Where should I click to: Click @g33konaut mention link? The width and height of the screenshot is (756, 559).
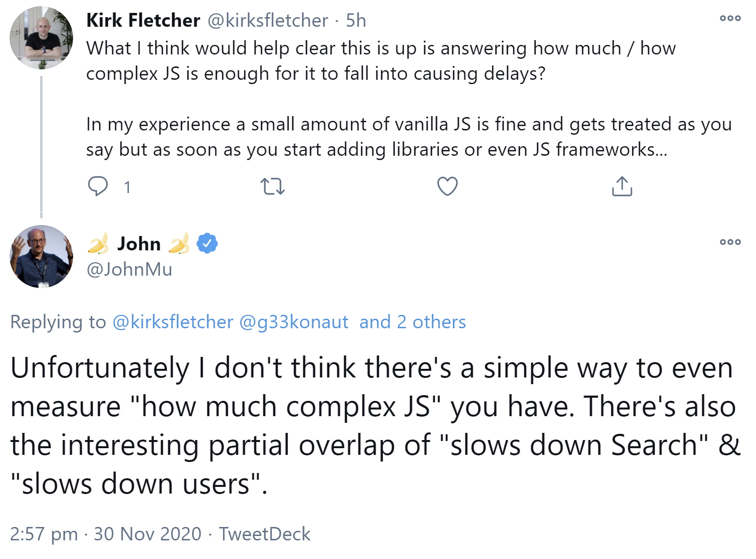[x=293, y=322]
